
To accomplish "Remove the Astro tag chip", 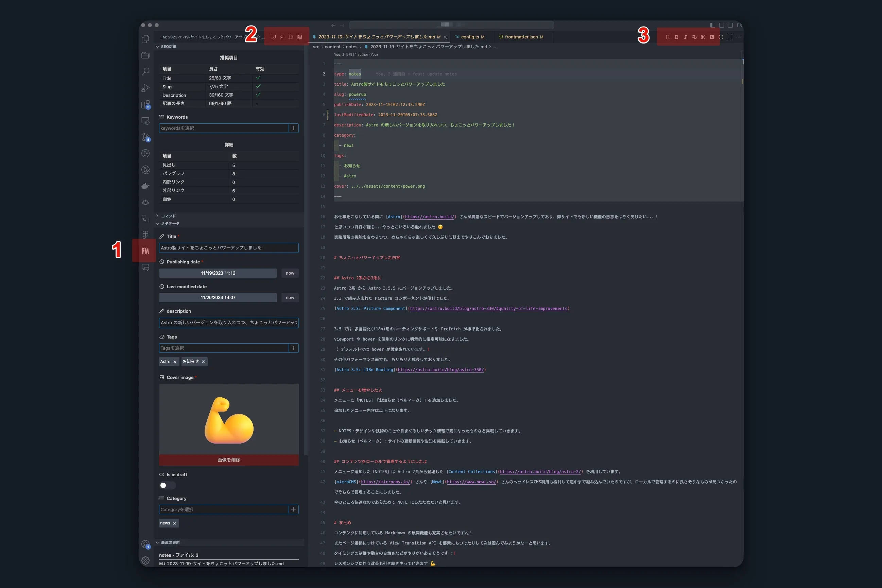I will tap(175, 362).
